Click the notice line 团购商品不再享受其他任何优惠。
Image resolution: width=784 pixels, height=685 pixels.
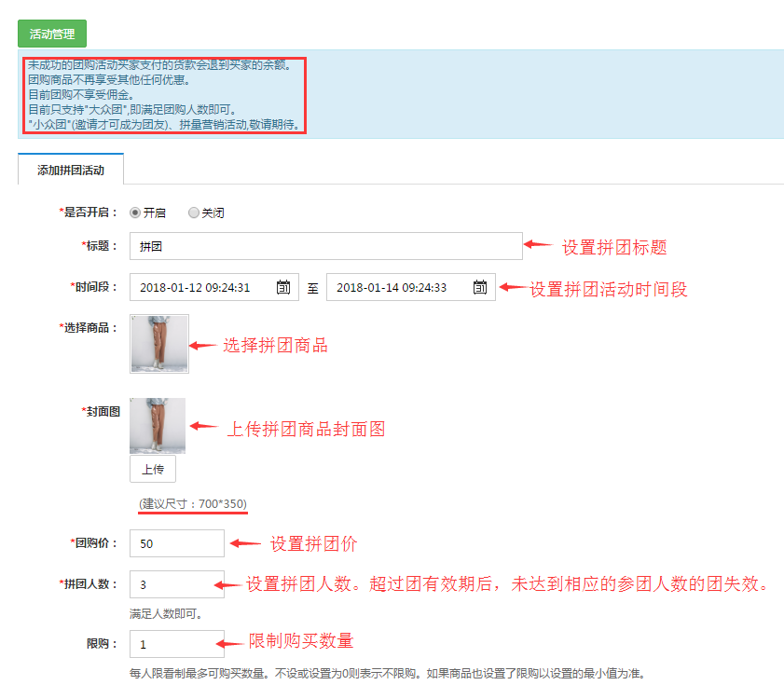coord(109,79)
